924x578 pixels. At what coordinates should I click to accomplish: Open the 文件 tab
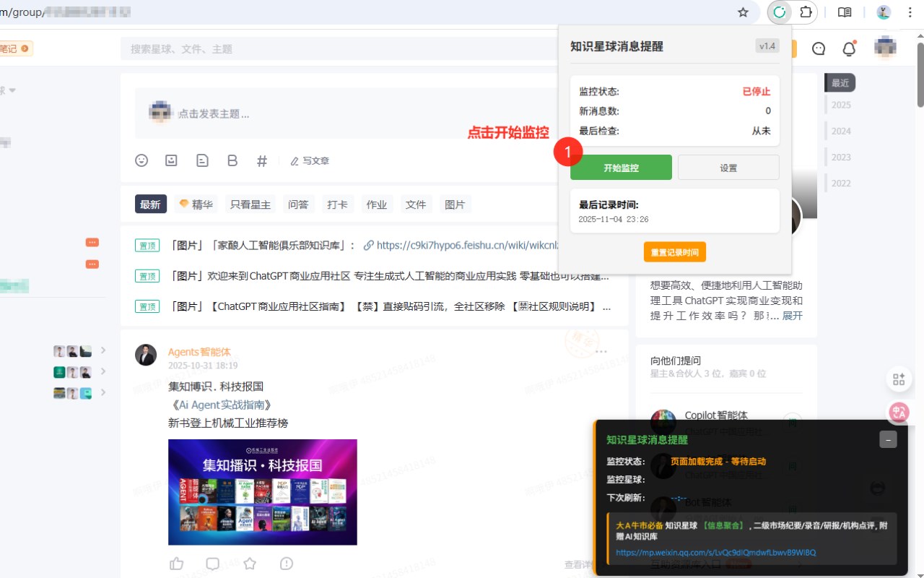(416, 204)
